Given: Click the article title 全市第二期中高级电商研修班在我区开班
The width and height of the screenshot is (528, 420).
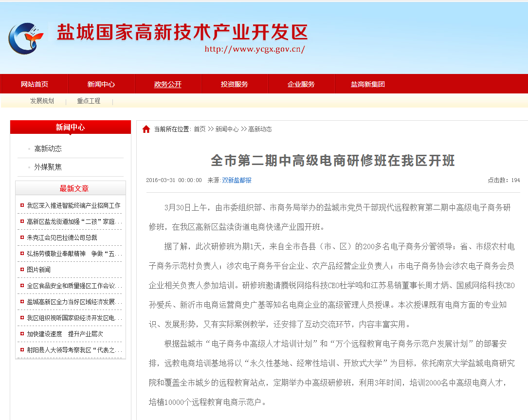Looking at the screenshot, I should click(x=333, y=160).
